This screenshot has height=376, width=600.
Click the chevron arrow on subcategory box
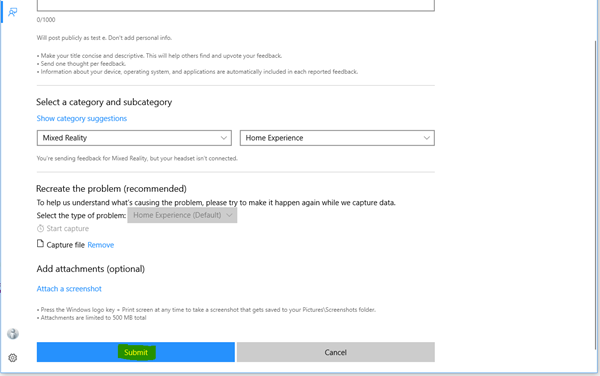point(427,138)
